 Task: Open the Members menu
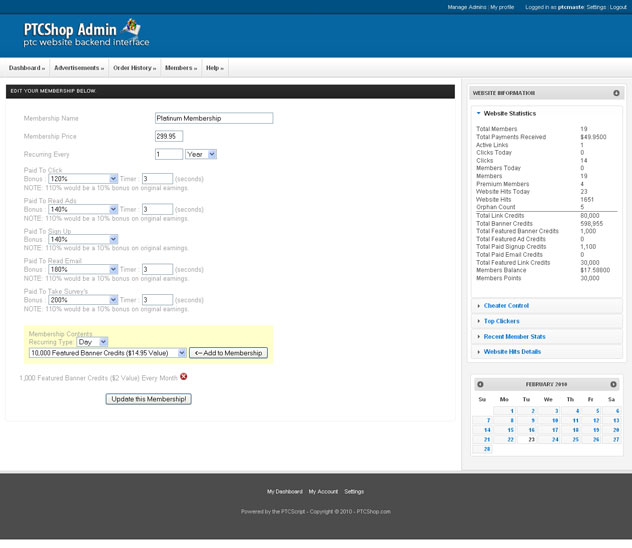tap(180, 68)
